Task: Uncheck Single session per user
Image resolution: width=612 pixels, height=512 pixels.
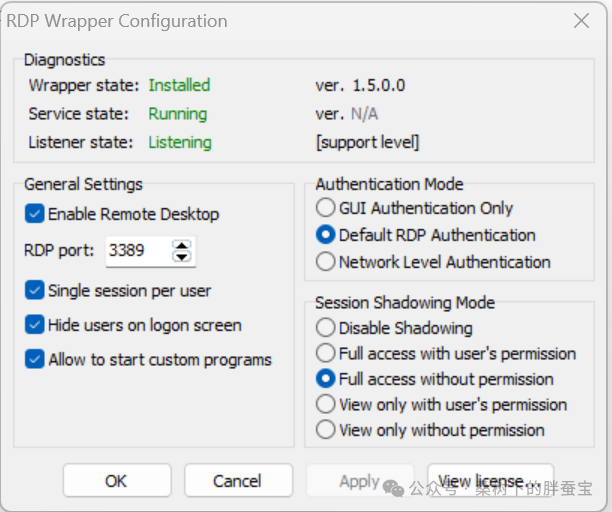Action: point(35,291)
